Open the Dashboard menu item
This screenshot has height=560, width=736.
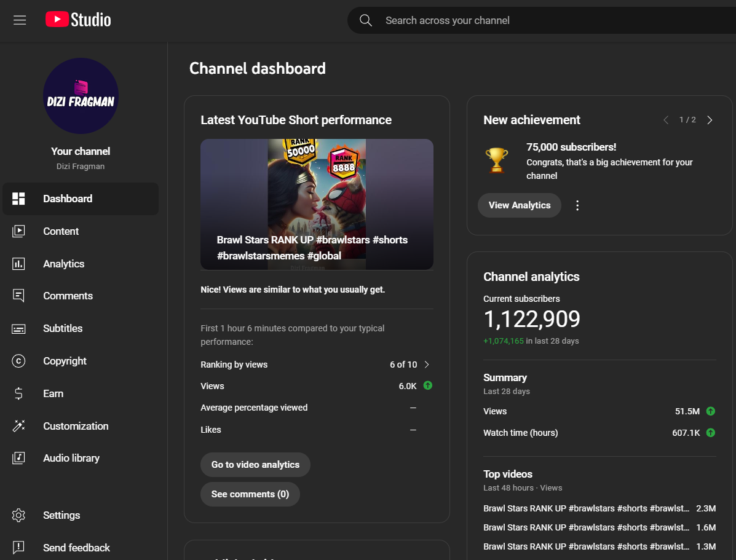pos(81,199)
